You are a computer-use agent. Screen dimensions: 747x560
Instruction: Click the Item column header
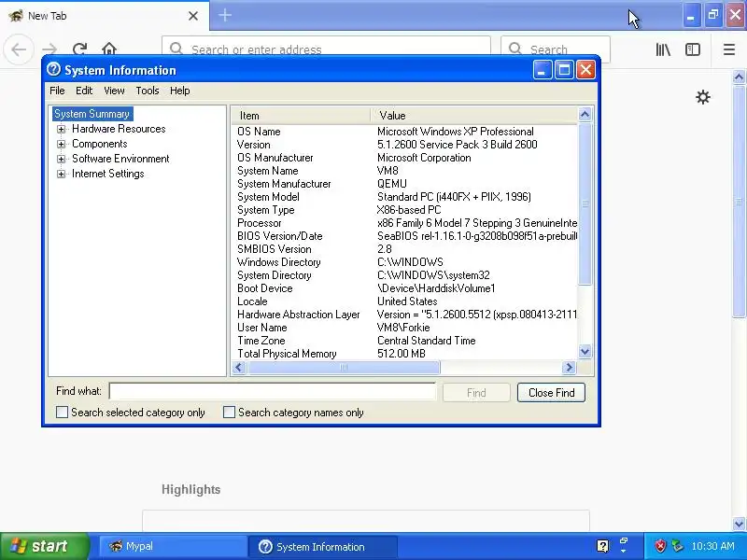pyautogui.click(x=301, y=115)
